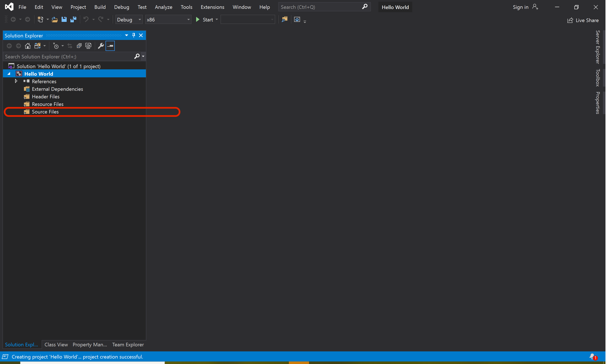The height and width of the screenshot is (364, 608).
Task: Open the Solution Explorer window position menu
Action: click(127, 35)
